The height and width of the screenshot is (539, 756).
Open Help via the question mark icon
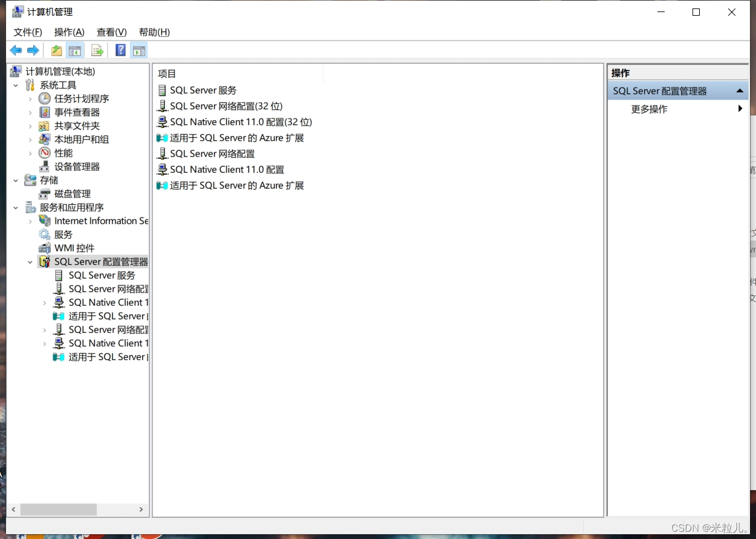(120, 50)
